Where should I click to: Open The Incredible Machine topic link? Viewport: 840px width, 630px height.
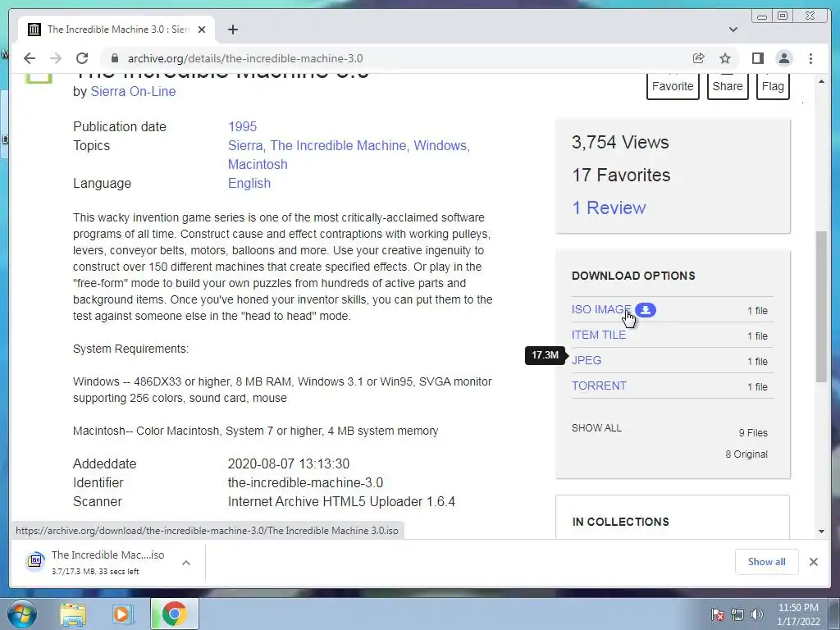pos(338,146)
